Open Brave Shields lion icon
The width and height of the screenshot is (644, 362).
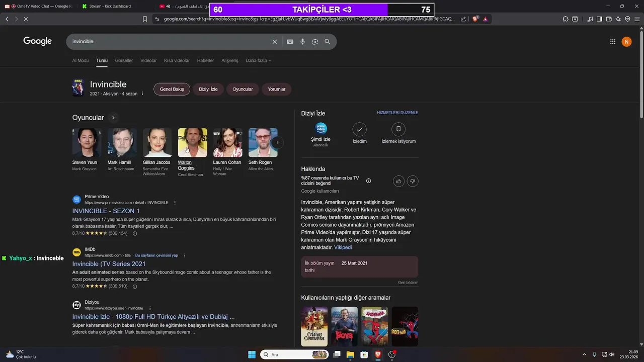click(475, 19)
